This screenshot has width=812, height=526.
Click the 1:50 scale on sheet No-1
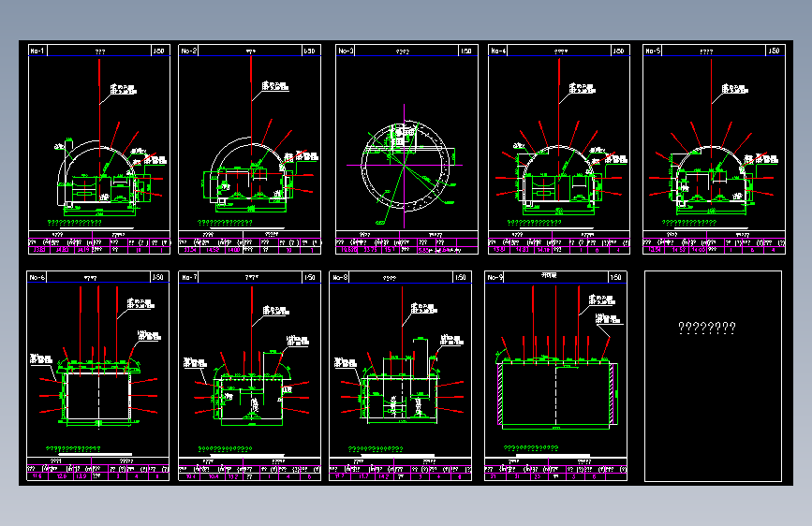[159, 51]
